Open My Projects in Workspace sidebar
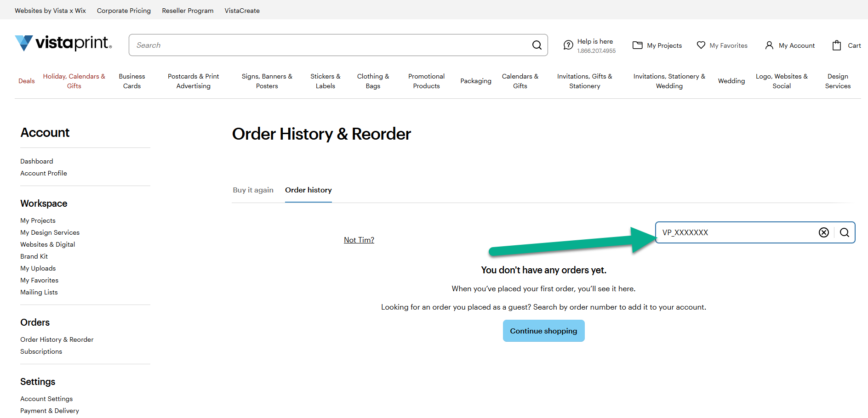 point(38,220)
